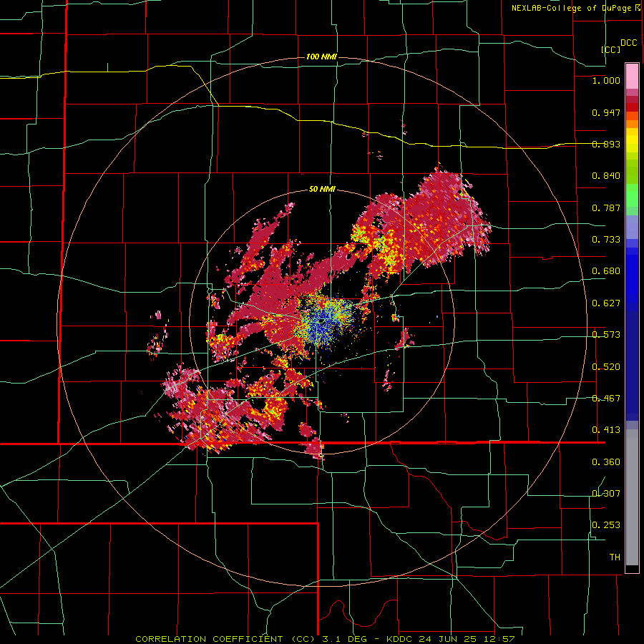
Task: Click the 0.840 legend value
Action: (606, 176)
